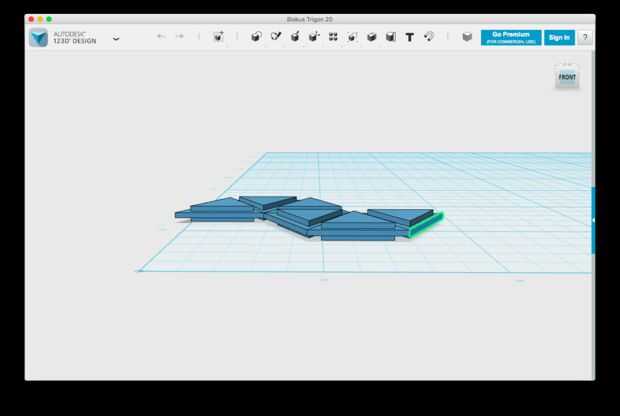The width and height of the screenshot is (620, 416).
Task: Click the FRONT face of view cube
Action: 567,78
